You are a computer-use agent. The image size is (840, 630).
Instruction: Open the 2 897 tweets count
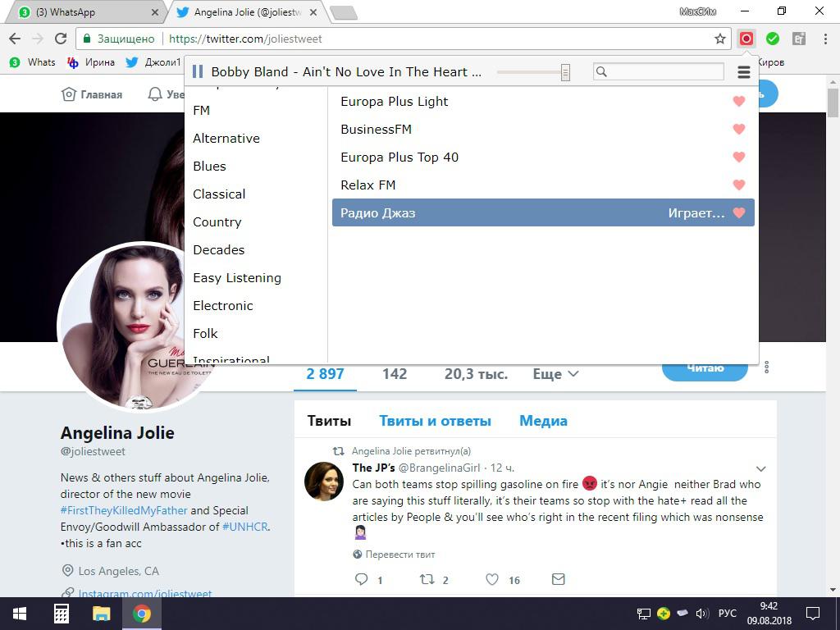(x=325, y=374)
